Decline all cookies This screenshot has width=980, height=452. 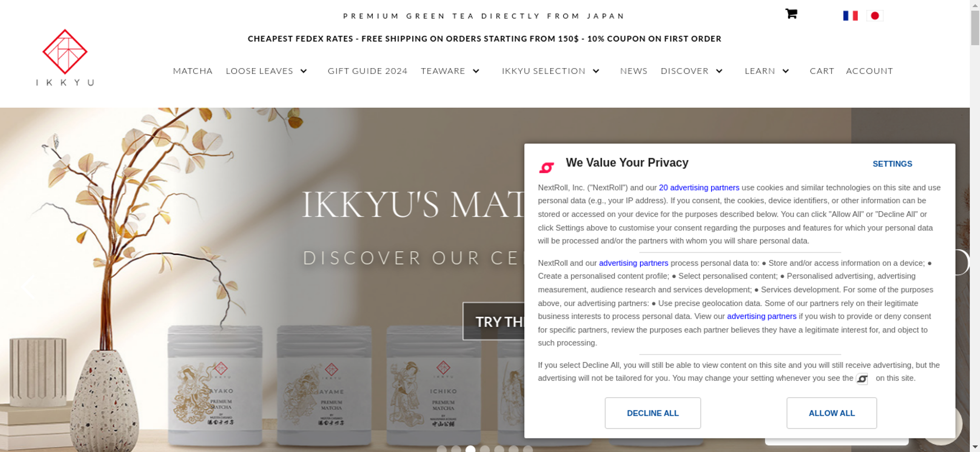653,413
